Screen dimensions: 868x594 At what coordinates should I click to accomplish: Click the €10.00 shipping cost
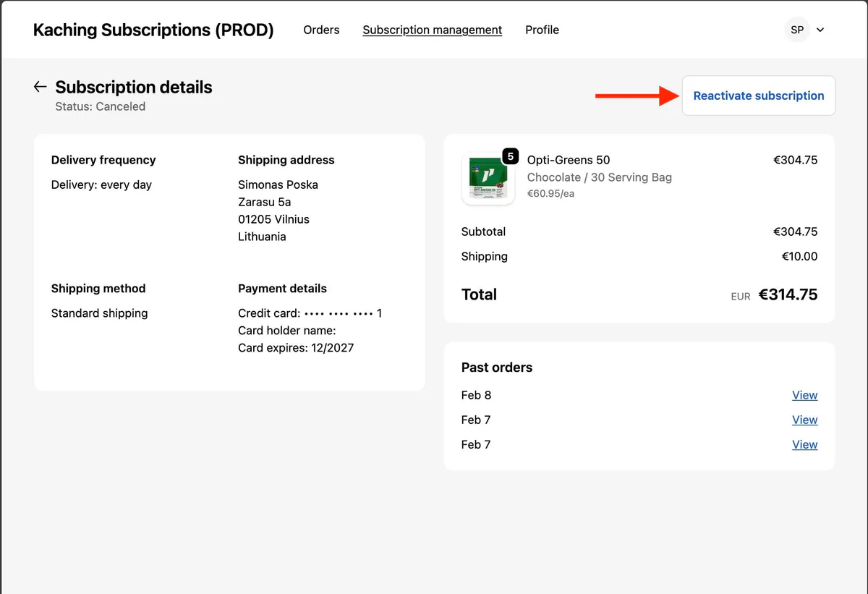tap(799, 256)
